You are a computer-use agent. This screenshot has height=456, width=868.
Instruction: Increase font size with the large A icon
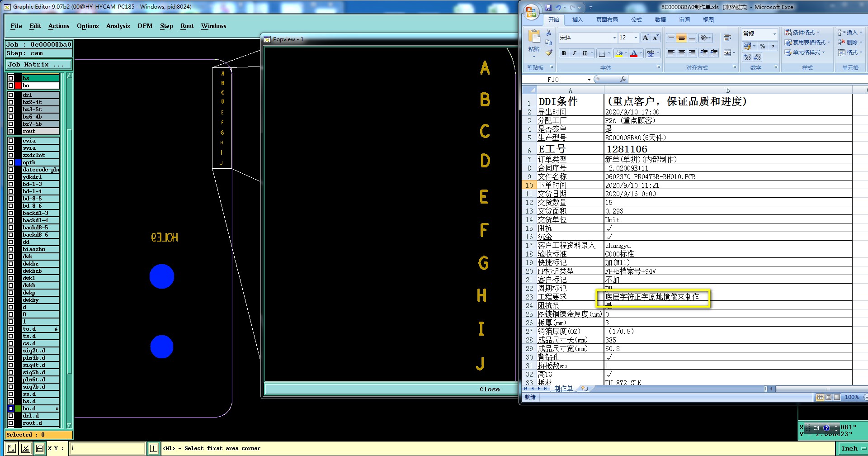pos(646,38)
